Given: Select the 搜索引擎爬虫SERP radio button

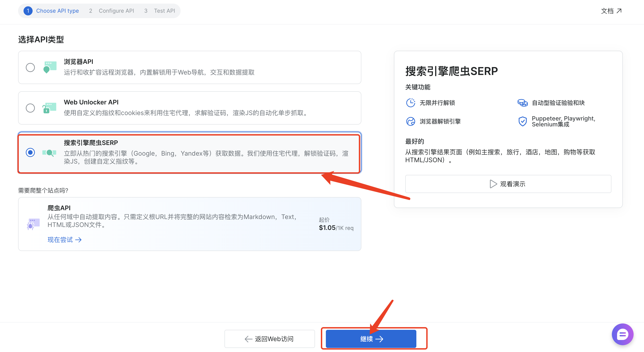Looking at the screenshot, I should (x=30, y=152).
